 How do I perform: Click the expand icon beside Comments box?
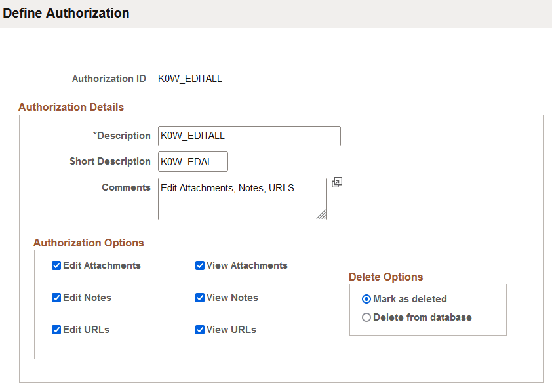[x=337, y=182]
